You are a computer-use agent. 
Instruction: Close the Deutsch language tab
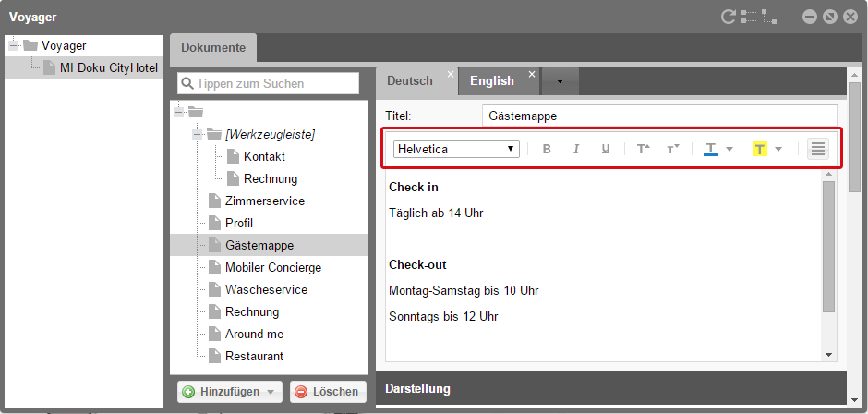pyautogui.click(x=451, y=74)
